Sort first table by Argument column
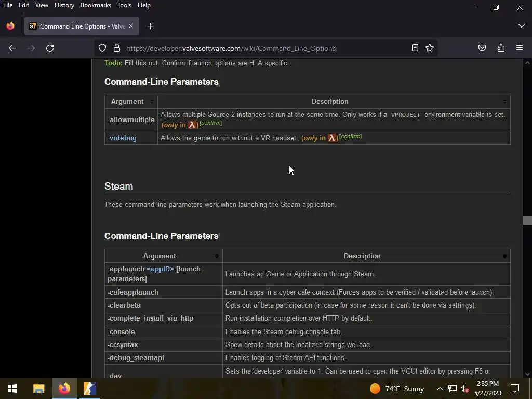Screen dimensions: 532x399 click(x=152, y=102)
